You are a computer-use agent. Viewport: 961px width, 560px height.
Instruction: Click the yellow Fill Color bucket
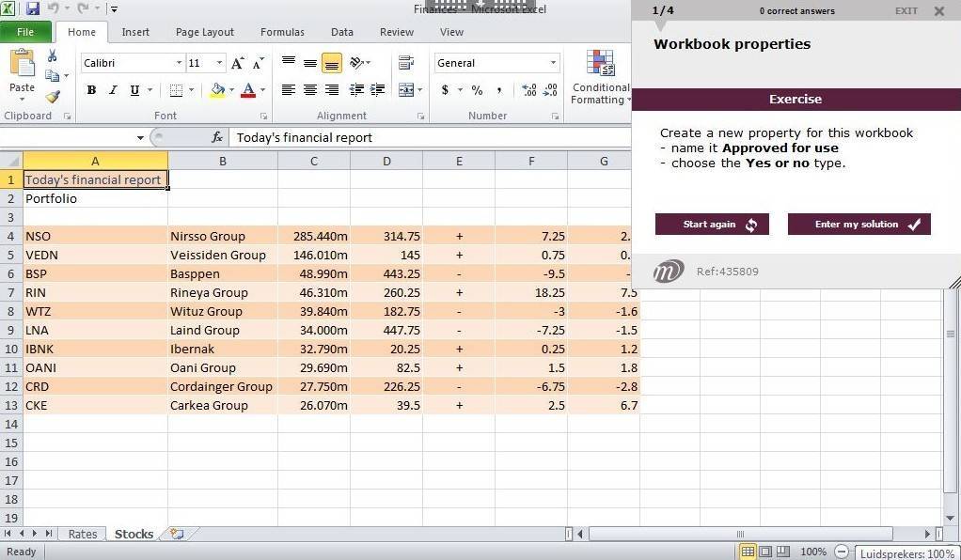tap(217, 90)
